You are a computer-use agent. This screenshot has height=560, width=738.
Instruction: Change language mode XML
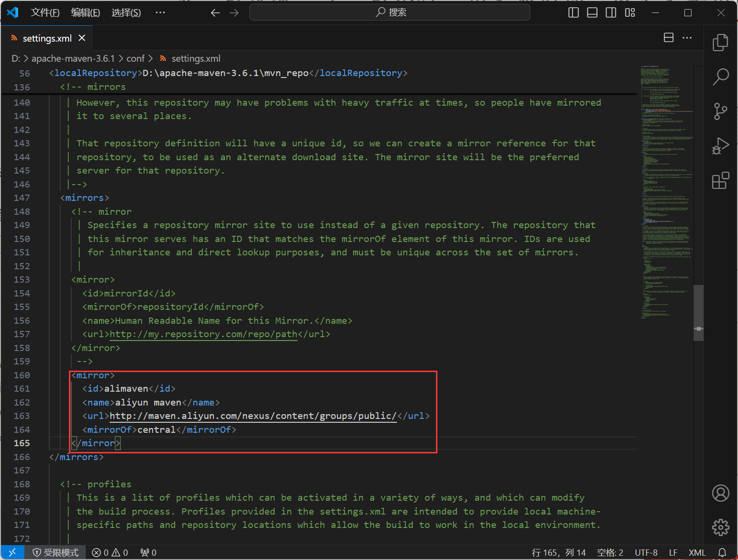point(697,552)
